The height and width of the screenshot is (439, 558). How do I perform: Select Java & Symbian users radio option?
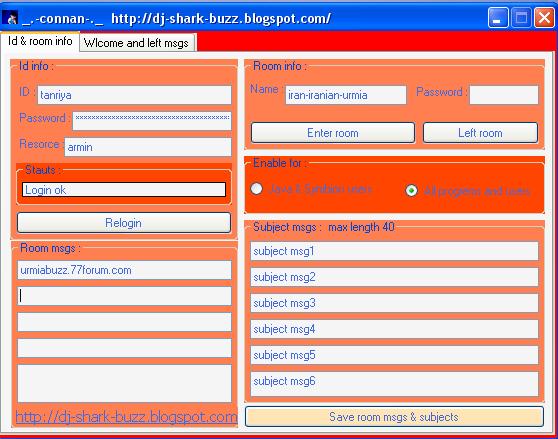coord(257,189)
